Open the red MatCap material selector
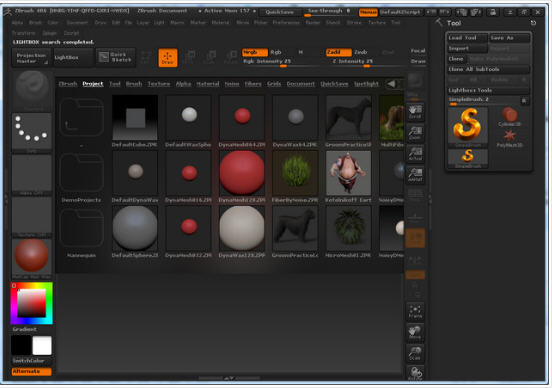552x388 pixels. click(x=32, y=258)
